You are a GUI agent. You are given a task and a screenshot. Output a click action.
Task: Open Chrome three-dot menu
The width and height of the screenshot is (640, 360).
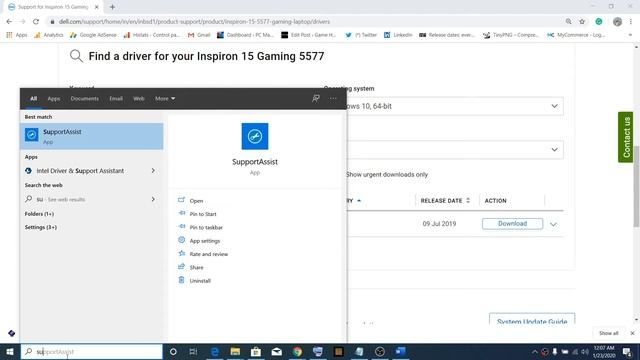tap(631, 22)
